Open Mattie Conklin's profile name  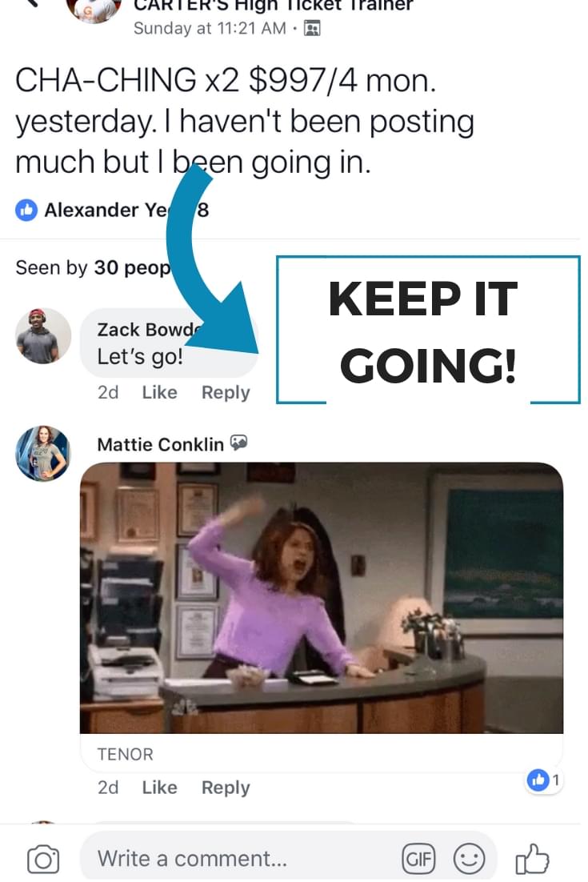tap(160, 444)
